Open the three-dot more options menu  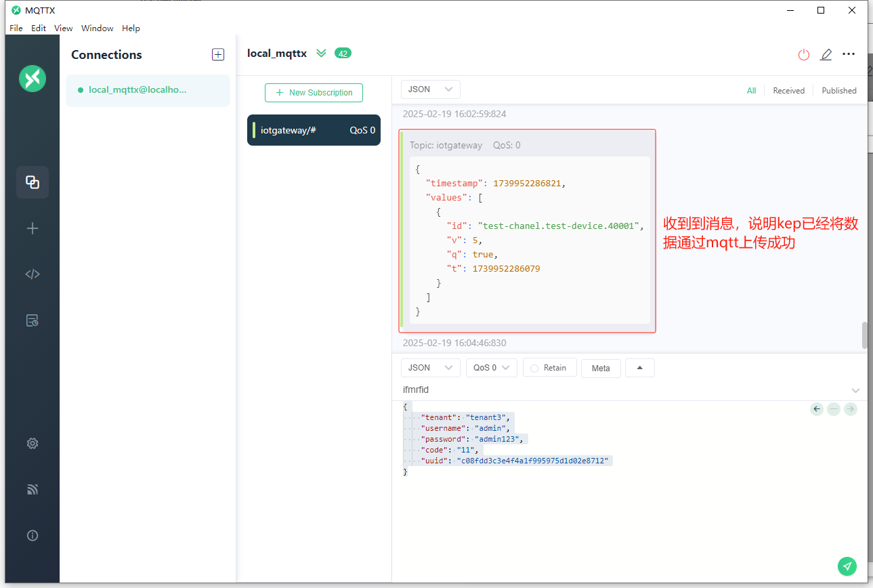tap(849, 54)
